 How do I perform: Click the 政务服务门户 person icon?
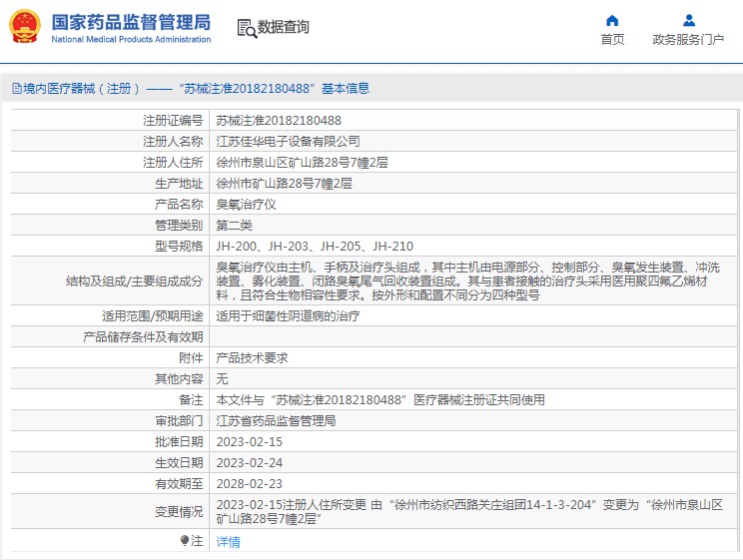click(x=688, y=20)
